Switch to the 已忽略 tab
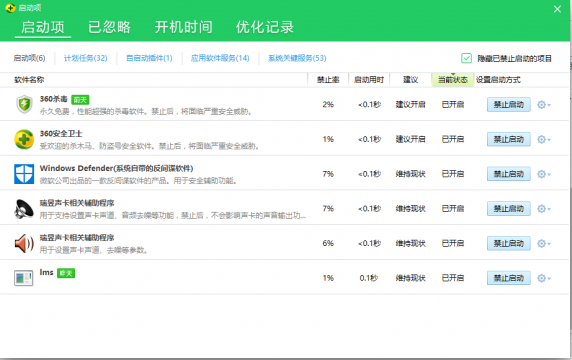The width and height of the screenshot is (572, 360). tap(109, 27)
